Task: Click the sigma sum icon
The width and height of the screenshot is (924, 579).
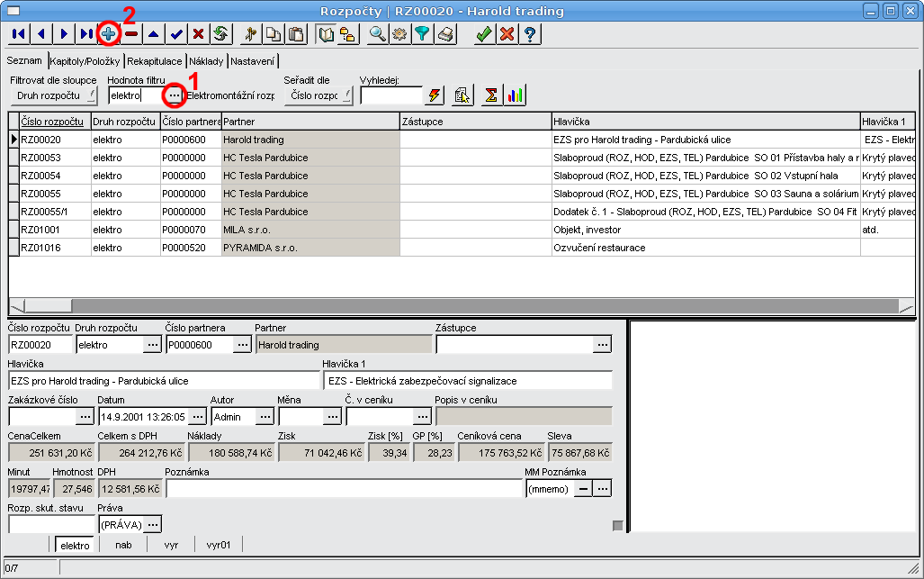Action: 490,95
